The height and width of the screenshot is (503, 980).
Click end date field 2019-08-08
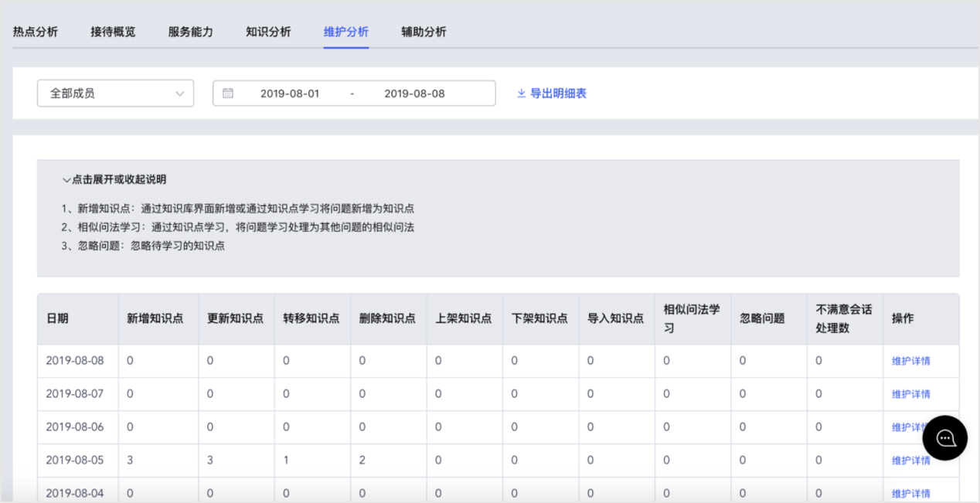[414, 93]
